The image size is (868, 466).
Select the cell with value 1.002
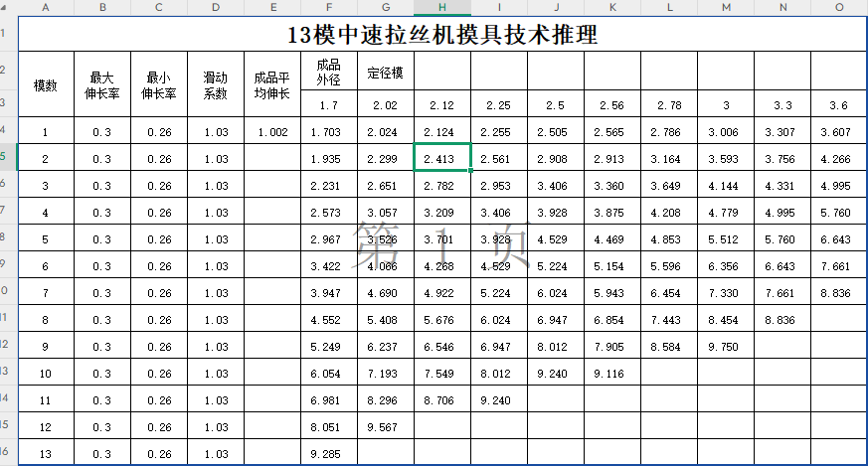(x=272, y=132)
